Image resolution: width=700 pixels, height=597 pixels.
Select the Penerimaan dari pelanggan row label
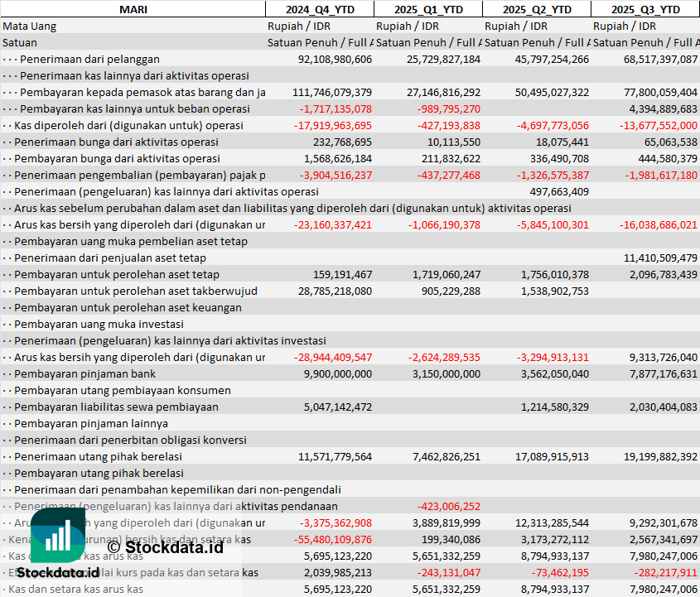(x=89, y=59)
